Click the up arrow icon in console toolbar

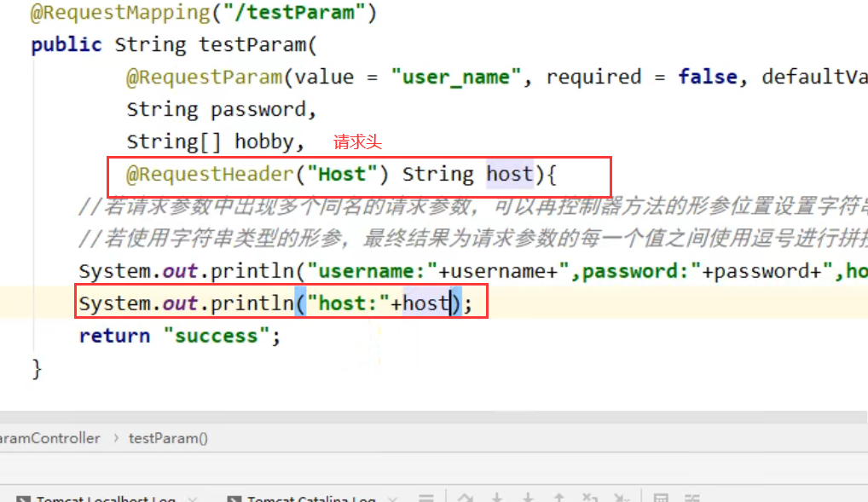[559, 499]
